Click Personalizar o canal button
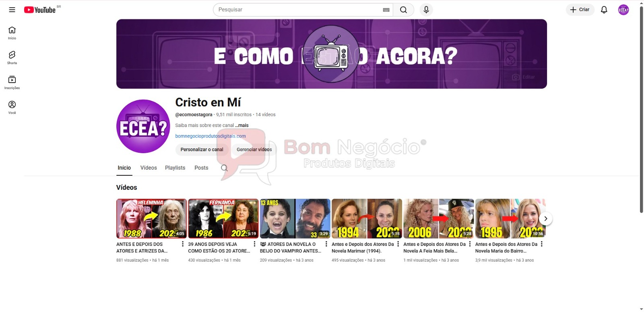This screenshot has height=312, width=644. (x=202, y=150)
